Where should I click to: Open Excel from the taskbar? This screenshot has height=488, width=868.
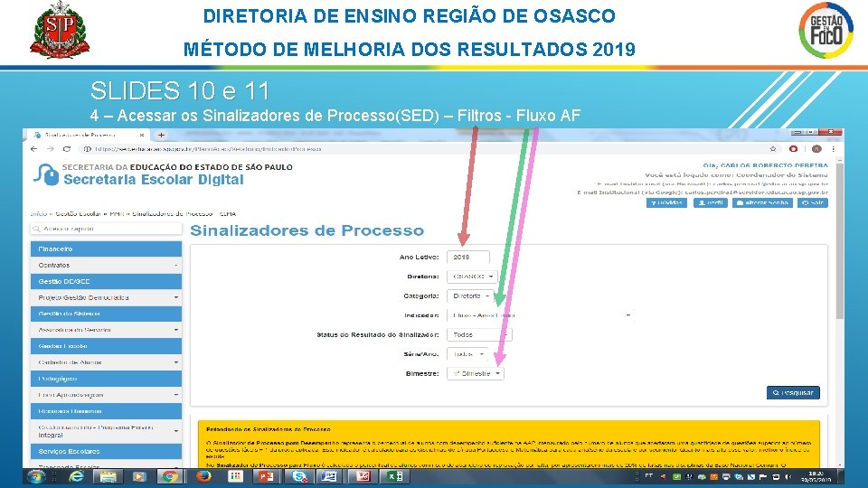(395, 476)
